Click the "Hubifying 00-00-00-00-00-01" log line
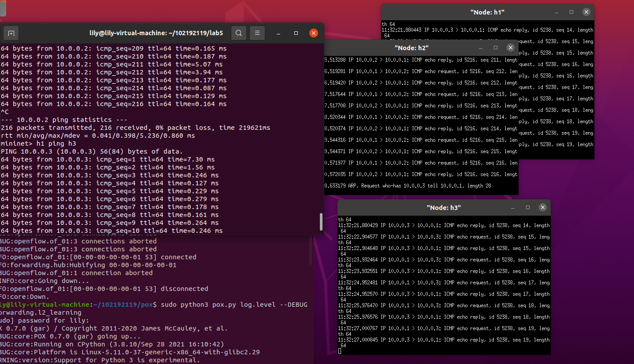 (88, 265)
